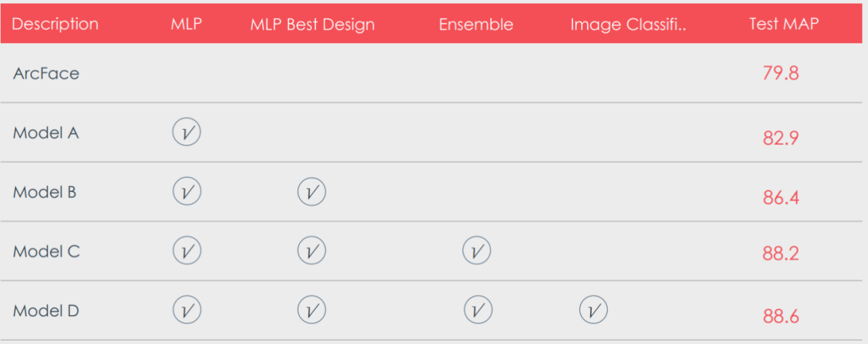Click Model C's MLP checkmark icon
Screen dimensions: 868x344
click(186, 251)
